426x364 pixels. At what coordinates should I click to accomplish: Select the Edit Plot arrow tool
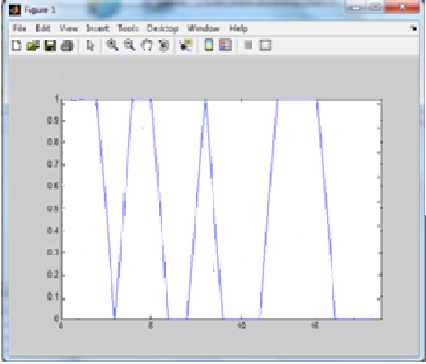(x=90, y=45)
